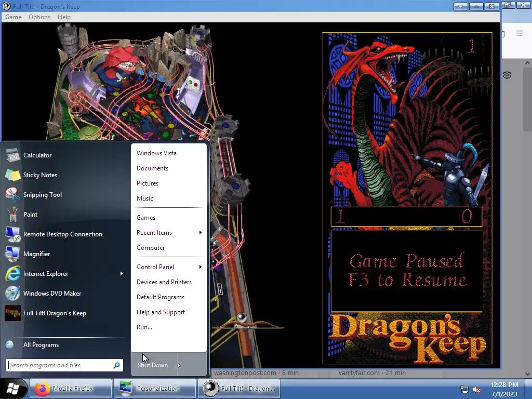Open Help and Support
The width and height of the screenshot is (532, 399).
(161, 312)
